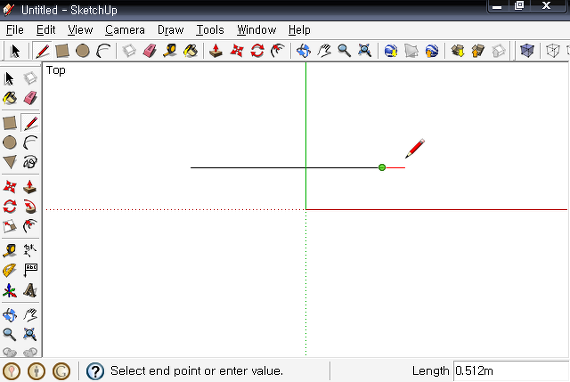Click the geo-location status bar icon

click(12, 371)
